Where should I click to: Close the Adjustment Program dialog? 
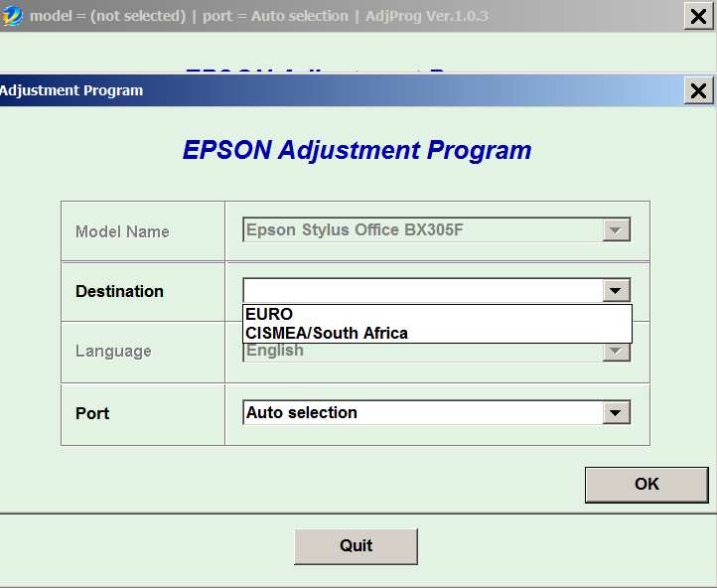click(x=698, y=90)
